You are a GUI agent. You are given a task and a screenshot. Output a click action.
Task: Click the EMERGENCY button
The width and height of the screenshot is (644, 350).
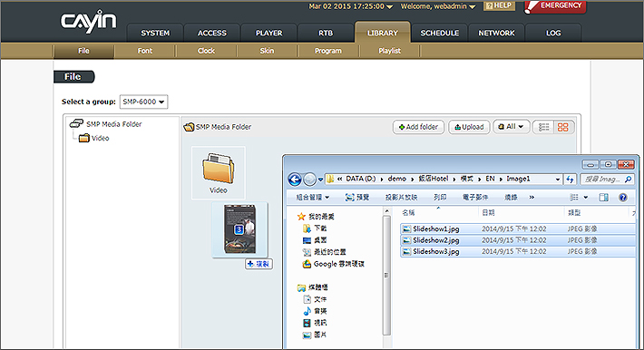click(x=555, y=6)
